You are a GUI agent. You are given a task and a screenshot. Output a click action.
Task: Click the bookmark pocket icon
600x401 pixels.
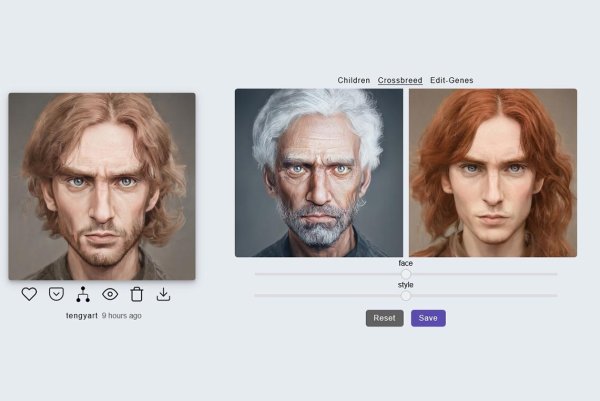click(56, 294)
